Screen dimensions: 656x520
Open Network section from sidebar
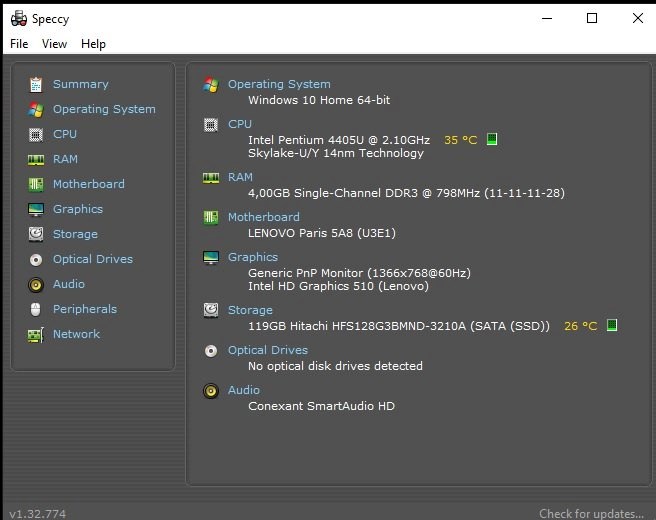pyautogui.click(x=77, y=334)
